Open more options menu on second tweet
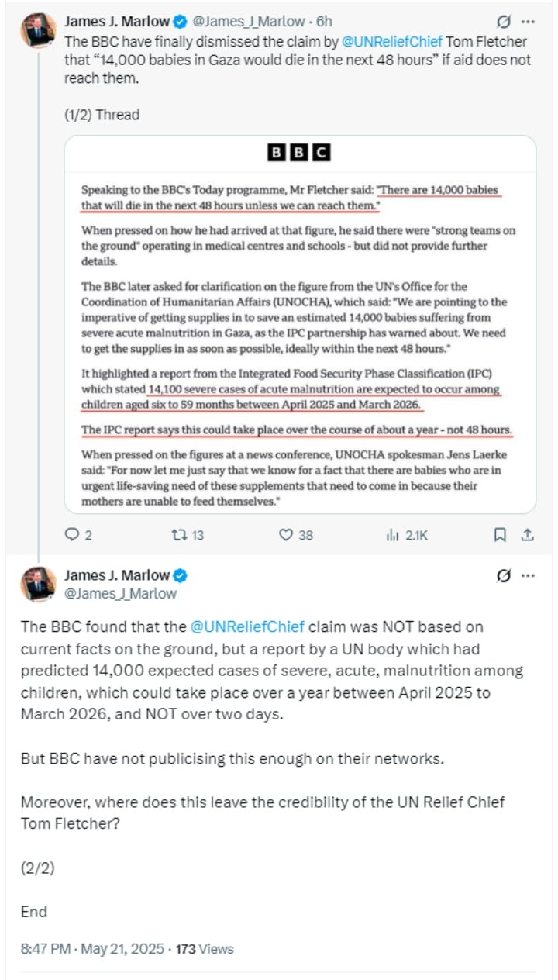The height and width of the screenshot is (980, 558). click(528, 576)
